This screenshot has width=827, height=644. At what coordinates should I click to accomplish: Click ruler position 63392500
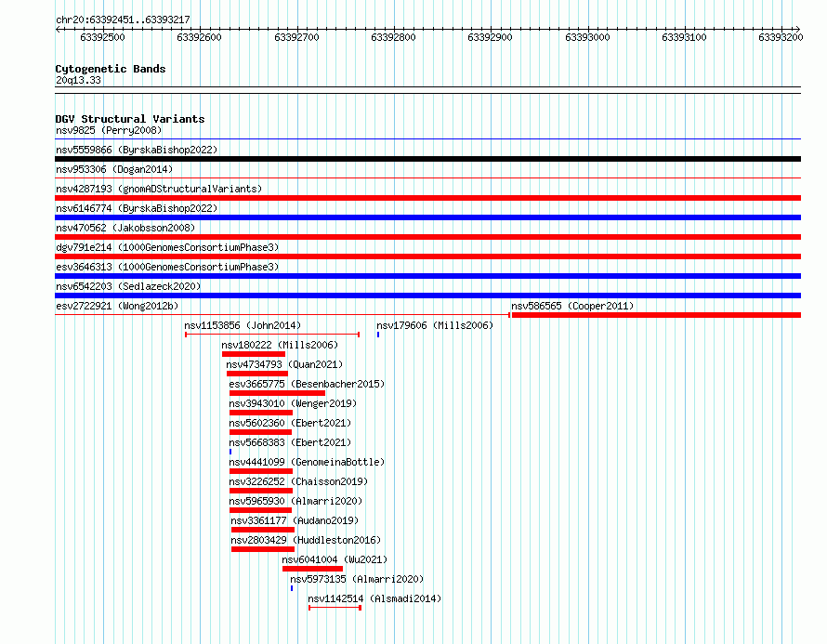coord(102,37)
